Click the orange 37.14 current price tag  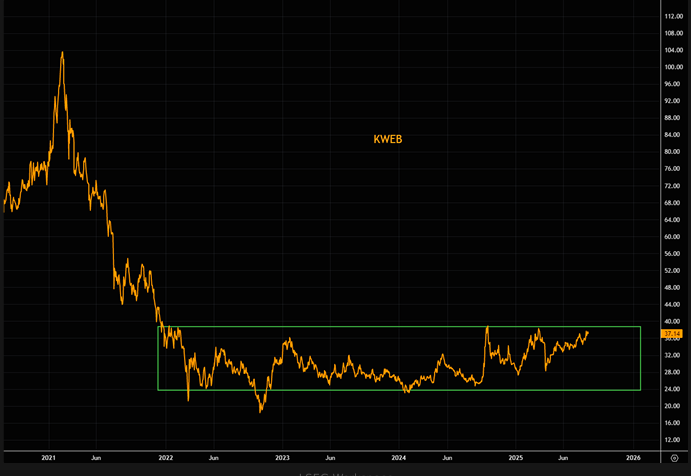pos(673,333)
